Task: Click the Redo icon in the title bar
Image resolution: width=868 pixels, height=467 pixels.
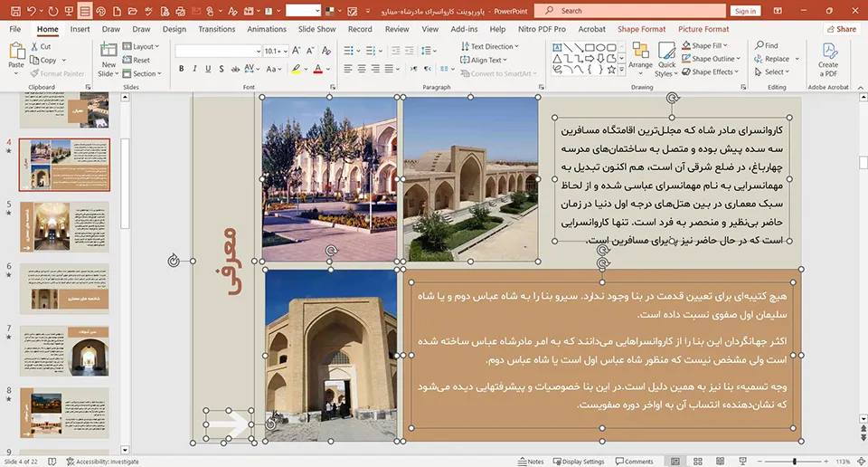Action: (x=53, y=11)
